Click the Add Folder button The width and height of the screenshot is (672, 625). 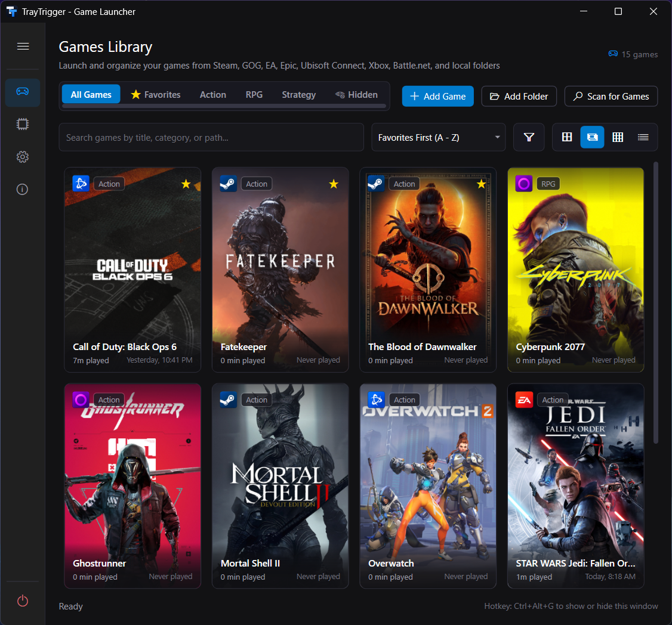pos(519,97)
